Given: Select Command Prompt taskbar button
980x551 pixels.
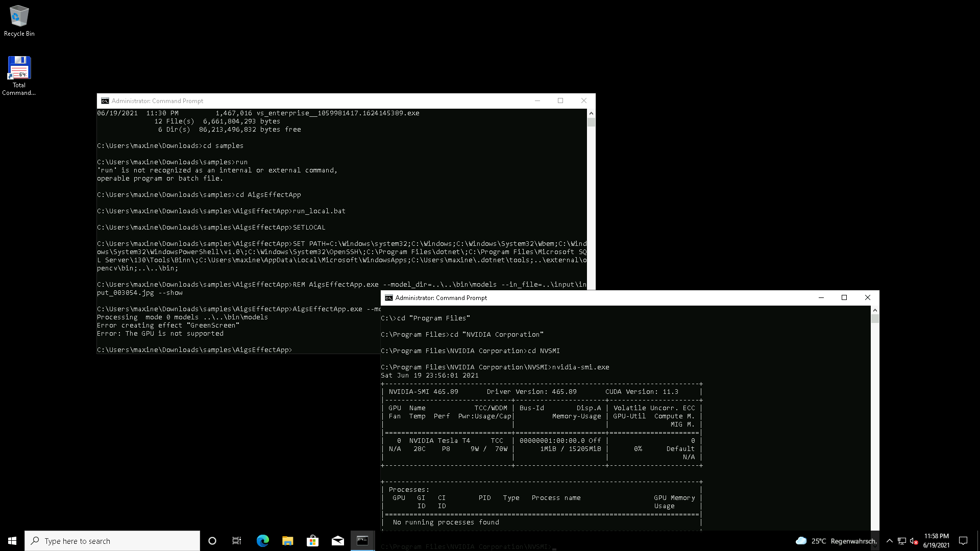Looking at the screenshot, I should click(362, 541).
